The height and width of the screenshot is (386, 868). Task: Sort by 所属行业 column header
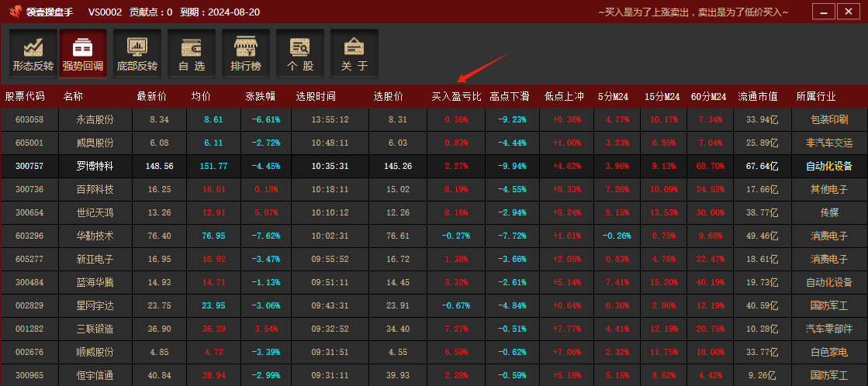pyautogui.click(x=816, y=97)
